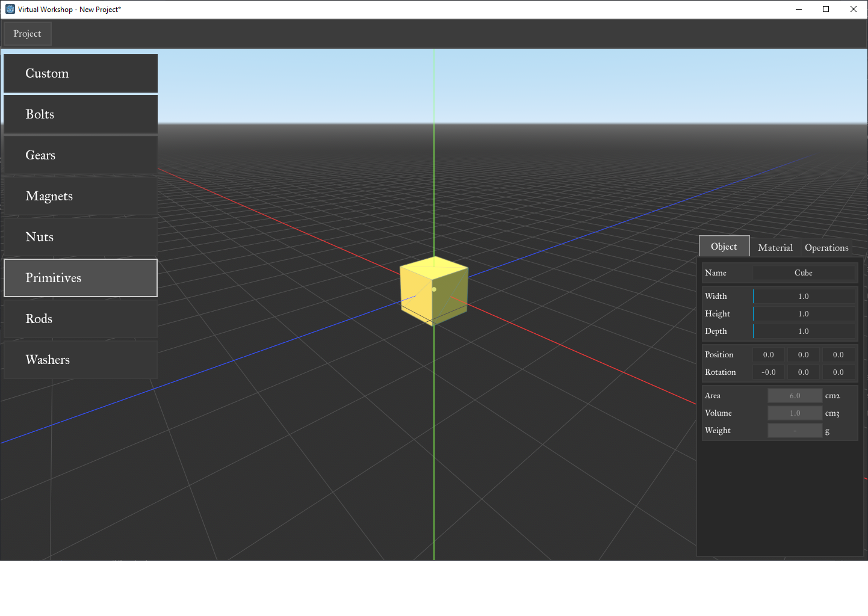
Task: Click the Width value field
Action: pyautogui.click(x=804, y=297)
